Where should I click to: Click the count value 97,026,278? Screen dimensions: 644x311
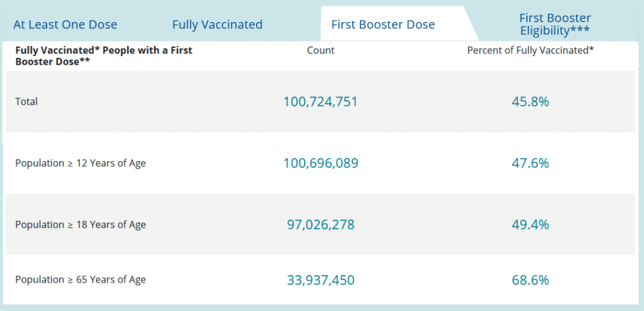tap(321, 225)
